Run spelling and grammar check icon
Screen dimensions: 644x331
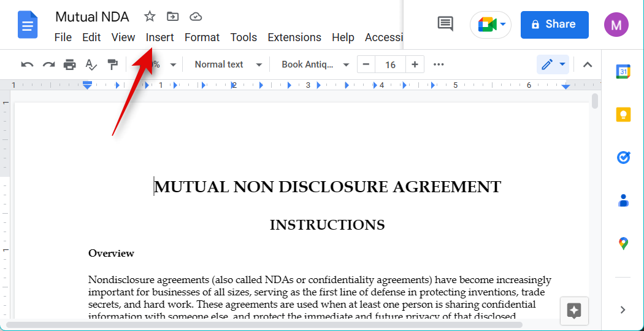(x=91, y=64)
